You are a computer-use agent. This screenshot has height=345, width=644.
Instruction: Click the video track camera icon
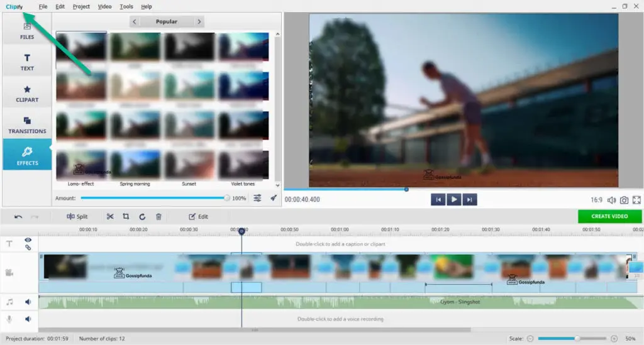coord(9,273)
